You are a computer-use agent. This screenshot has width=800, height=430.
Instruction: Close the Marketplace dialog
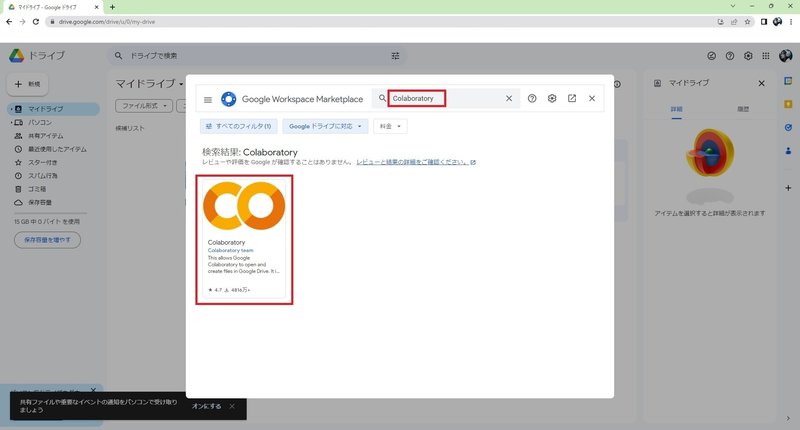(x=592, y=98)
